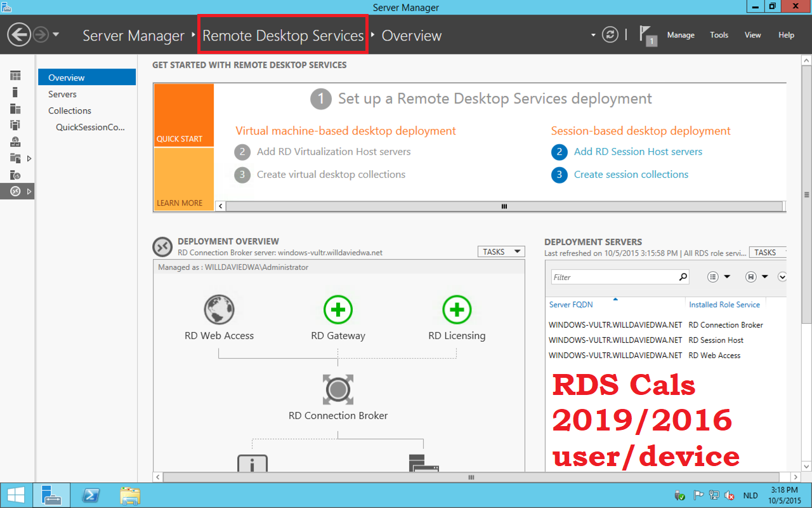Click the Quick Start scrollbar left arrow

[221, 206]
